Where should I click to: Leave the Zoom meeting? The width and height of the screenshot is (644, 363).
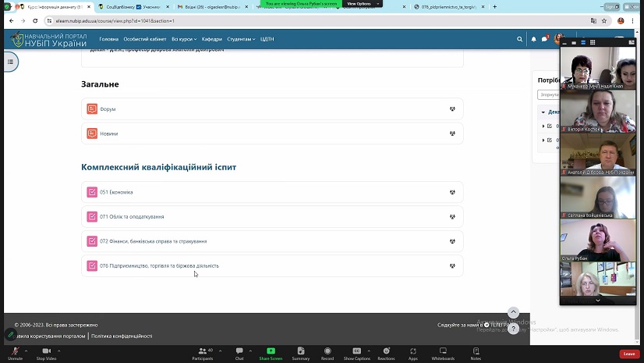click(x=629, y=354)
